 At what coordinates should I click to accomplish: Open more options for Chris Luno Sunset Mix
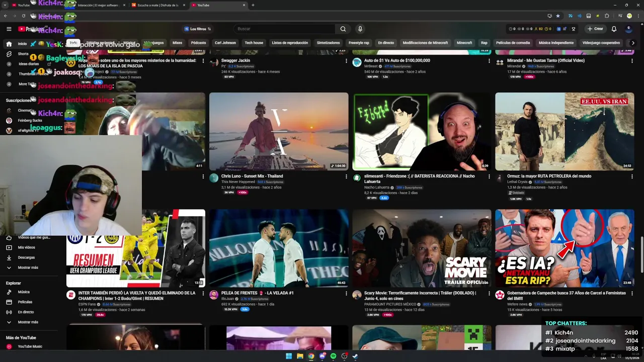[x=346, y=176]
